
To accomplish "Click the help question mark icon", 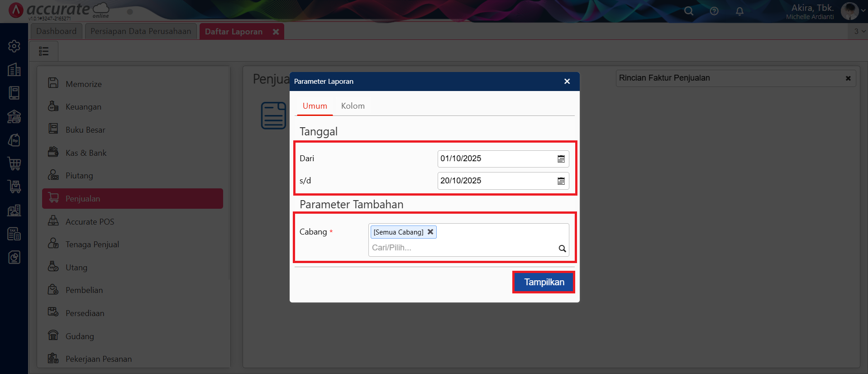I will coord(714,11).
